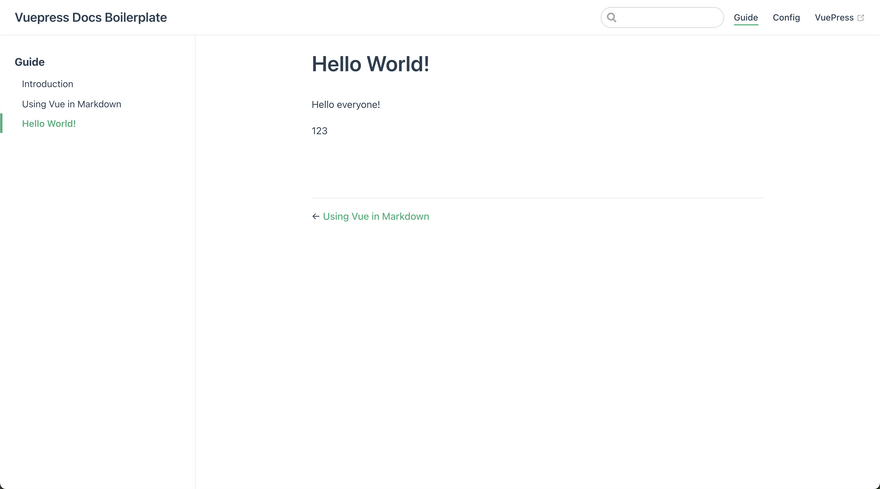The image size is (880, 489).
Task: Go to previous page Using Vue in Markdown
Action: (376, 216)
